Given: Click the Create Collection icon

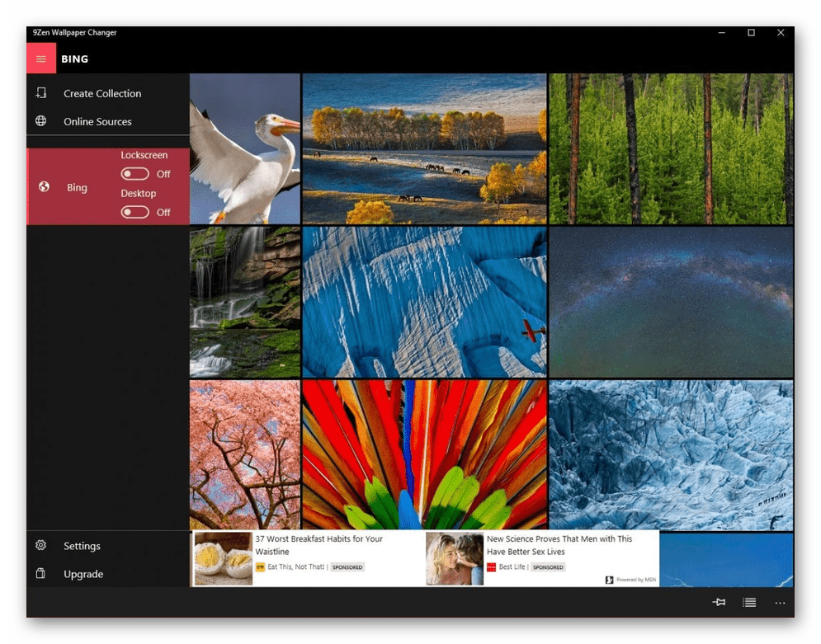Looking at the screenshot, I should point(41,93).
